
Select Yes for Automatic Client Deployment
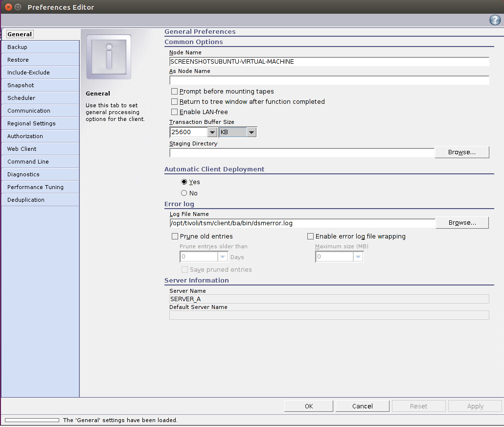(184, 182)
